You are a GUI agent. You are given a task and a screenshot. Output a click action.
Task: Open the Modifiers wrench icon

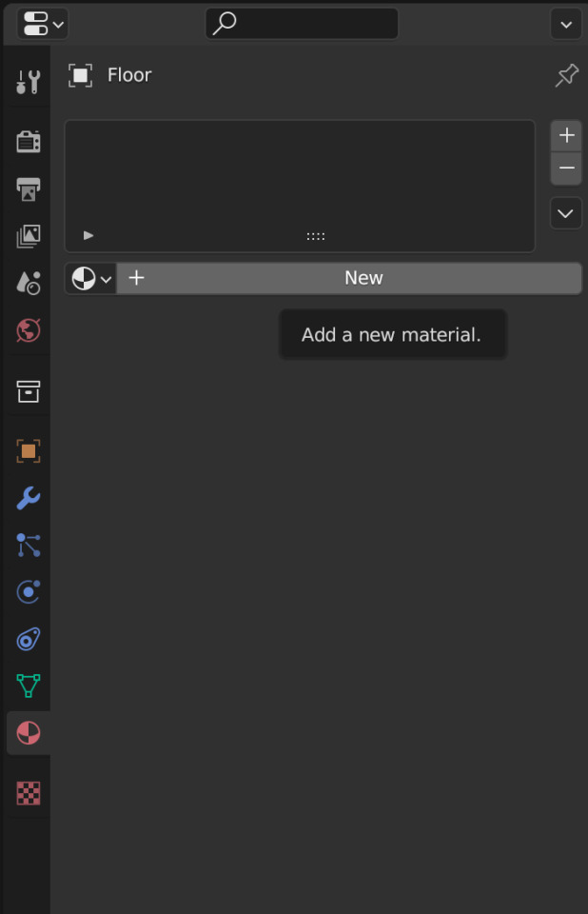(28, 498)
